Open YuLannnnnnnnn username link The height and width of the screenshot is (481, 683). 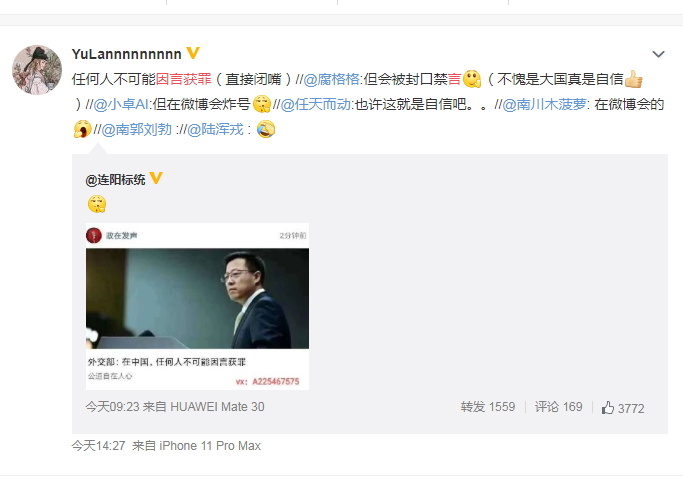click(126, 54)
